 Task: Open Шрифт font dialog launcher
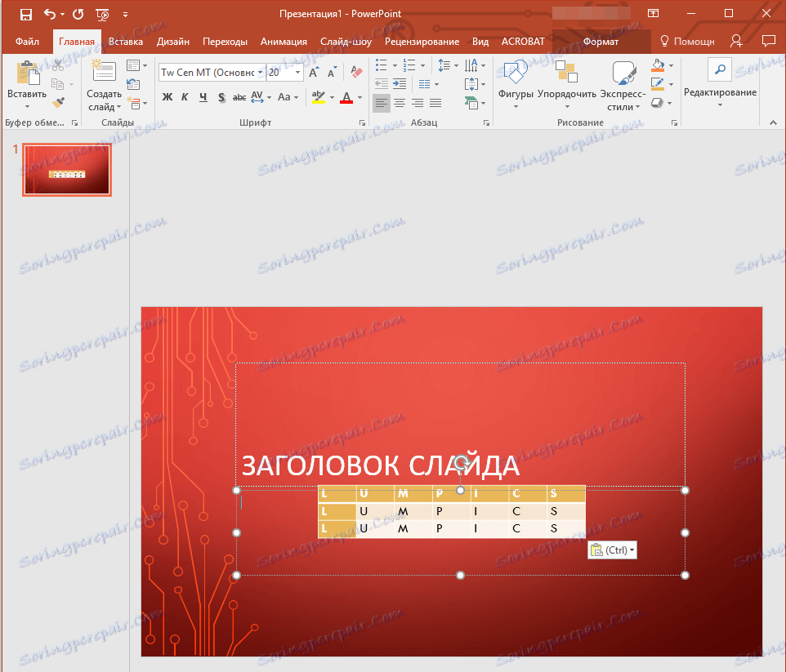pyautogui.click(x=362, y=122)
